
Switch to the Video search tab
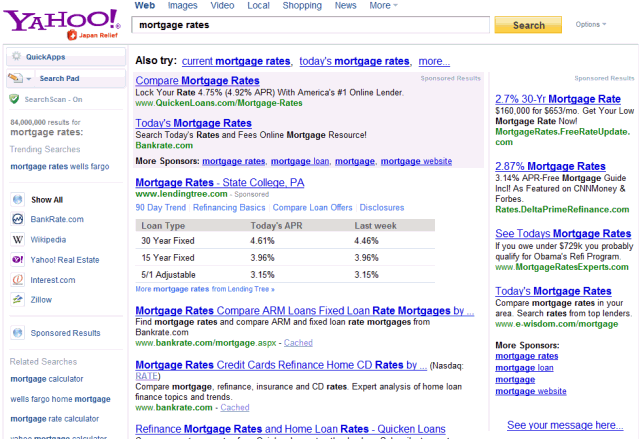point(222,6)
